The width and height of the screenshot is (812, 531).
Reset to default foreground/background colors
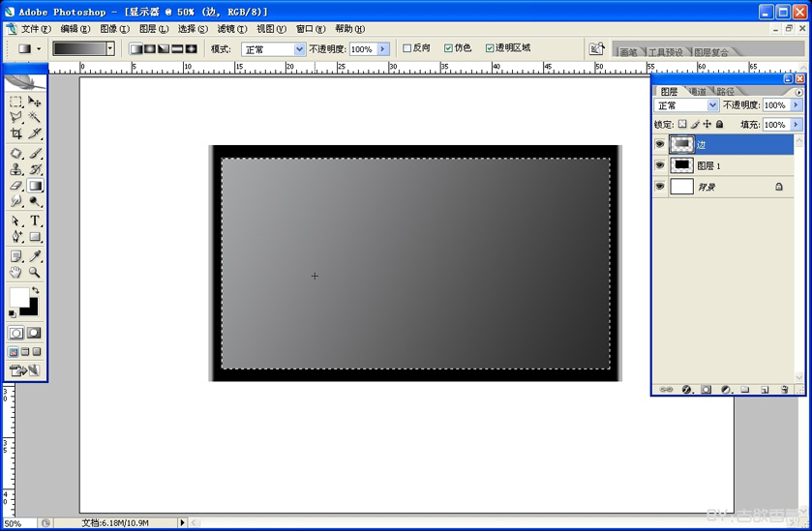point(13,313)
